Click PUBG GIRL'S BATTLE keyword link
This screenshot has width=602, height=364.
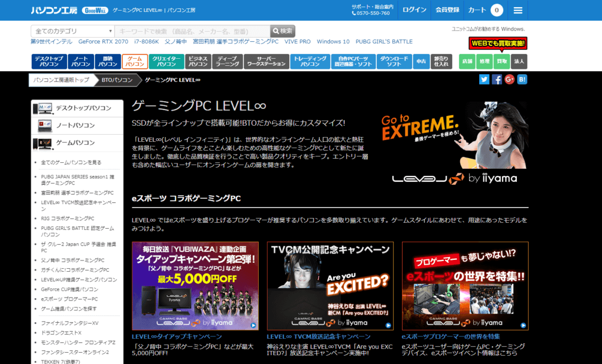coord(384,42)
